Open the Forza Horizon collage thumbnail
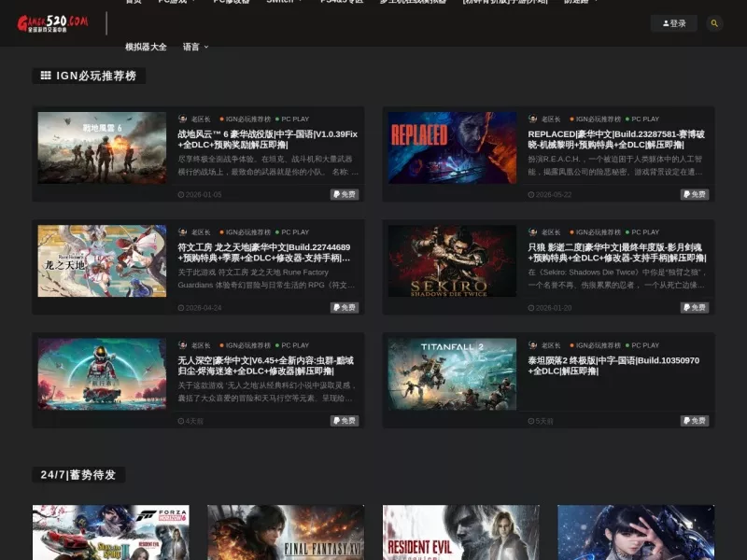This screenshot has height=560, width=747. tap(110, 532)
